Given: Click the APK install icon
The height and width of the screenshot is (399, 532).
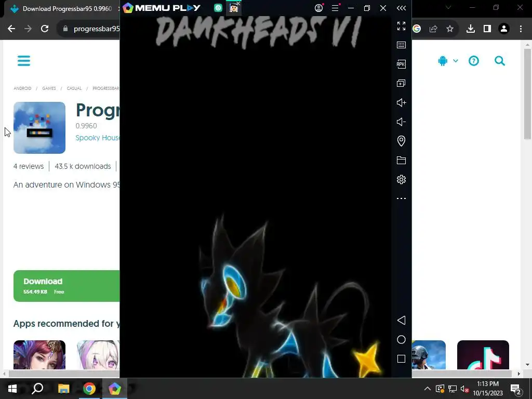Looking at the screenshot, I should coord(401,64).
